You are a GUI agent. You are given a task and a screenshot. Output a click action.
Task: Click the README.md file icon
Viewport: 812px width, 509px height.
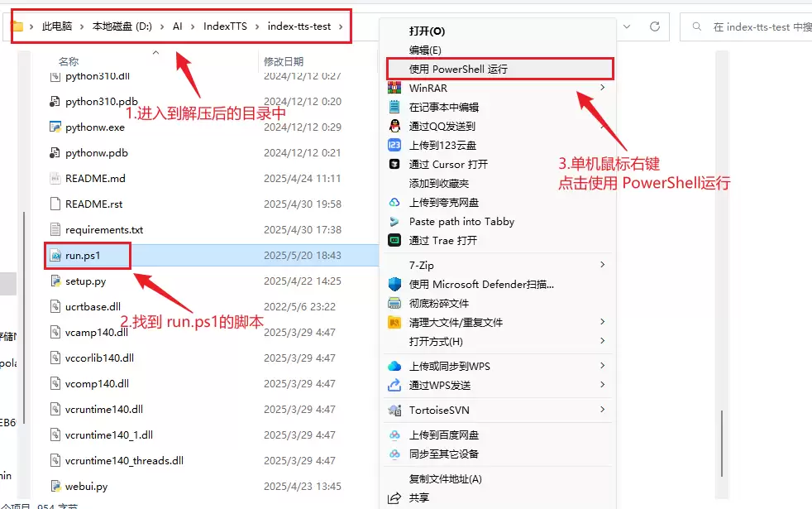55,178
